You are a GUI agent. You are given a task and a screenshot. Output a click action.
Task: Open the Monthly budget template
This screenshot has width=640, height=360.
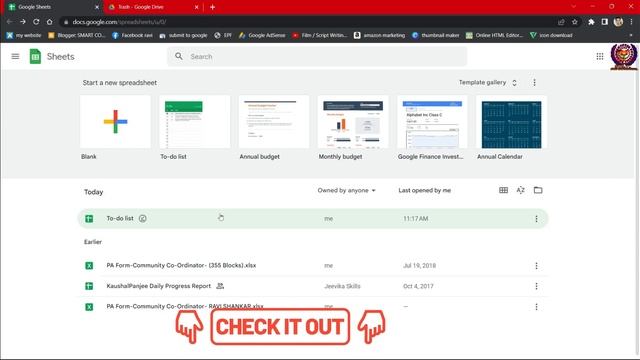coord(353,122)
